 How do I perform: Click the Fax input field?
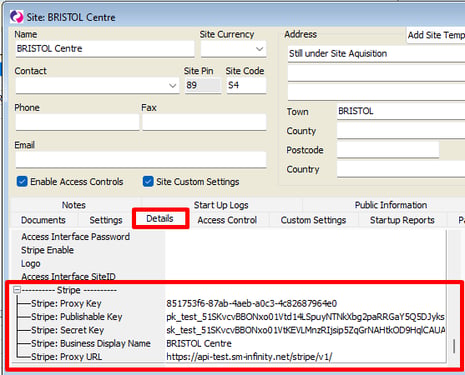click(204, 122)
